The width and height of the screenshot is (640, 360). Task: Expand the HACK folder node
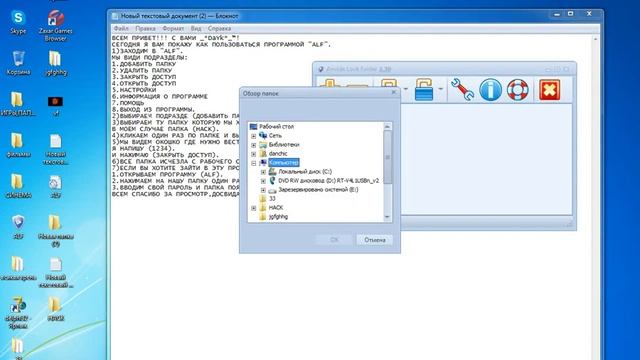(253, 208)
